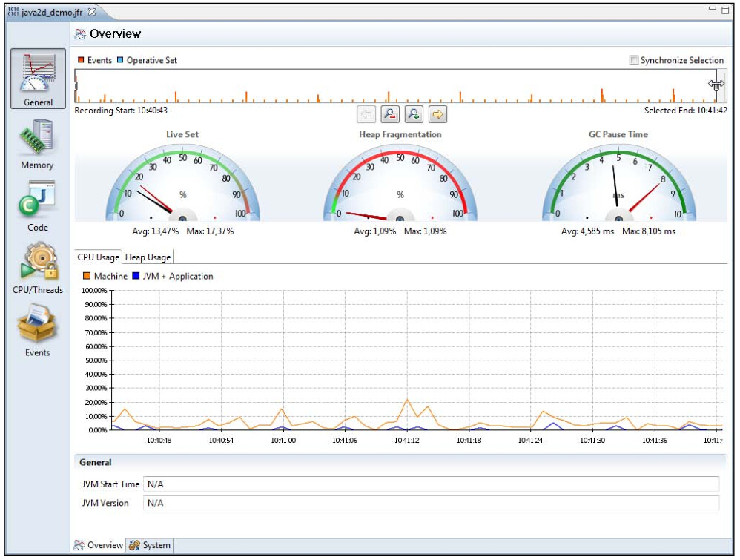Open the Code tab group

tap(37, 202)
